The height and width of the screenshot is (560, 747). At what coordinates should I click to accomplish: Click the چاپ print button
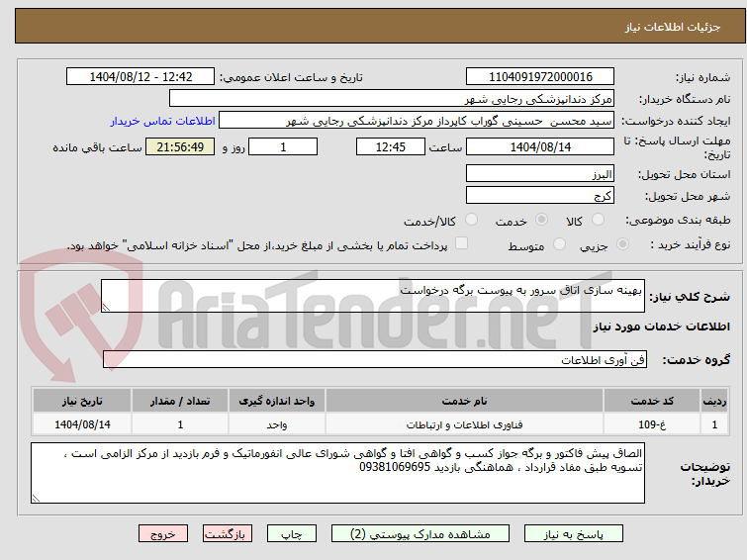(x=292, y=534)
